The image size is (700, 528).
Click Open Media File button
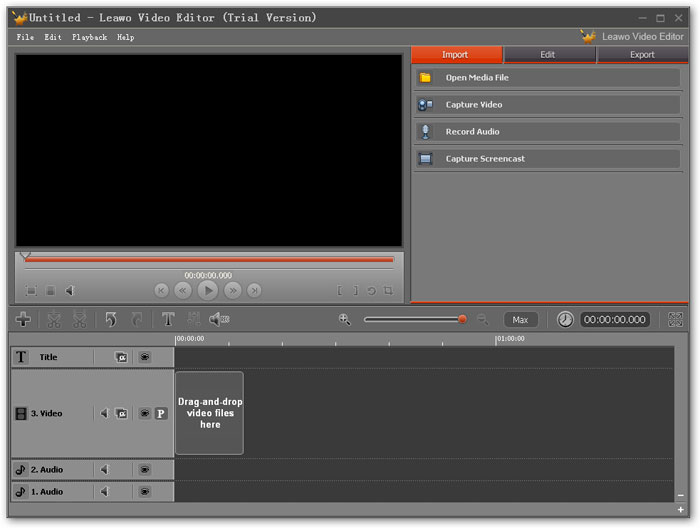(547, 78)
